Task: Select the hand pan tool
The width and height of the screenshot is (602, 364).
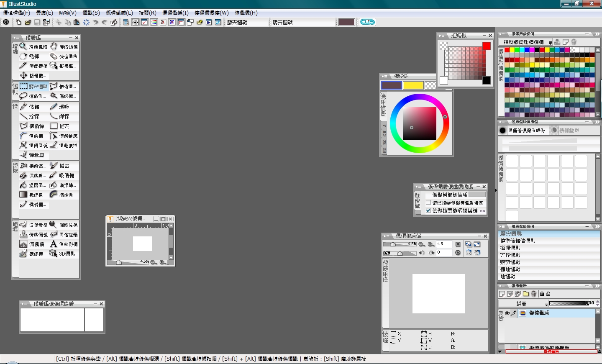Action: click(54, 46)
